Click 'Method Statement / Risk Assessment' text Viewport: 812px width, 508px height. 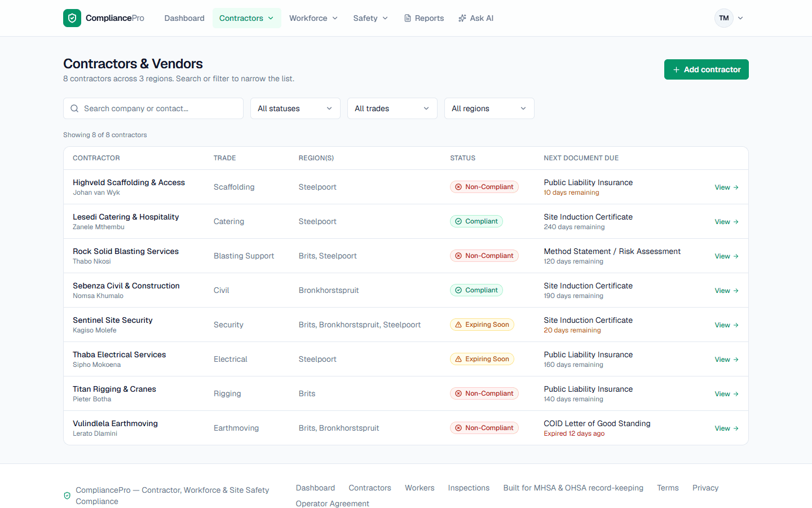point(612,251)
